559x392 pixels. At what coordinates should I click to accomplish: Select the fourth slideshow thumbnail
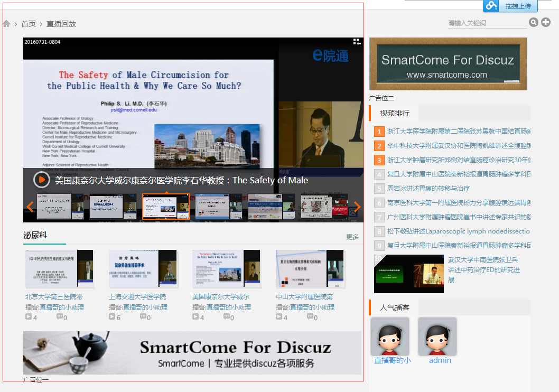tap(219, 207)
